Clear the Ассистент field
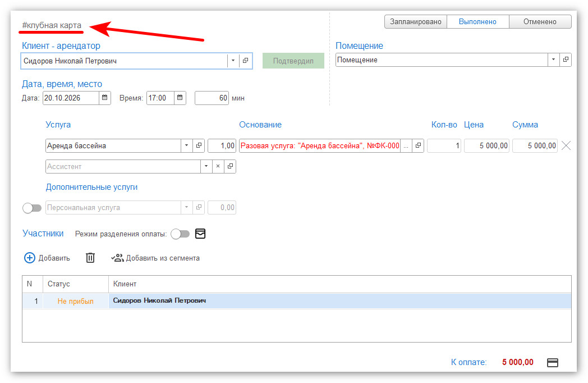This screenshot has width=588, height=383. (218, 166)
